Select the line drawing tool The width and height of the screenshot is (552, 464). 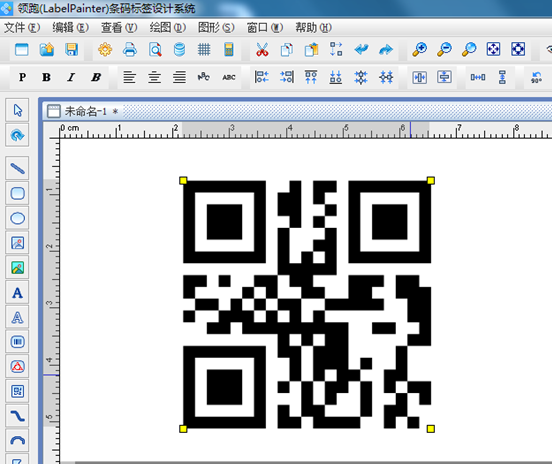(17, 169)
